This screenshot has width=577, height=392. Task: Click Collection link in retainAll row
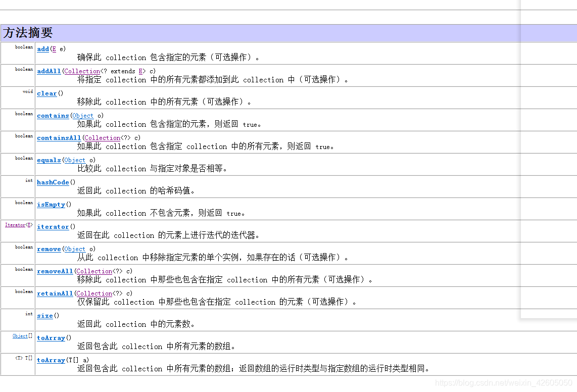click(94, 293)
